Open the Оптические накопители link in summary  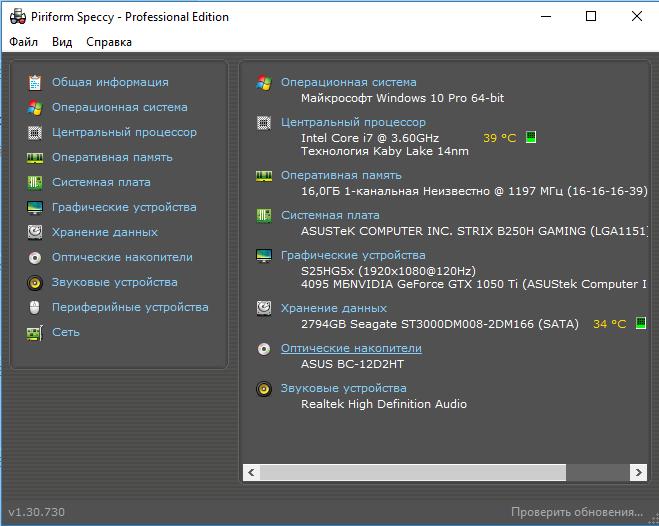(x=351, y=348)
